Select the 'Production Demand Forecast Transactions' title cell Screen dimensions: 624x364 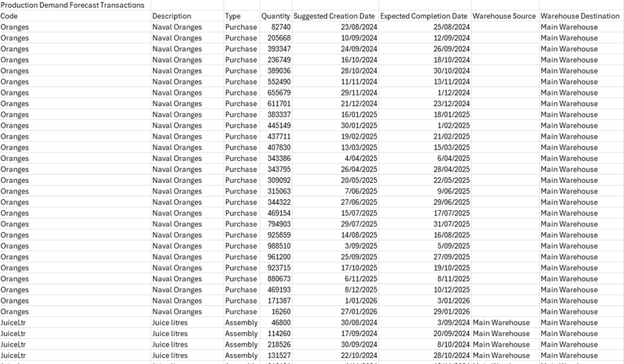click(72, 5)
